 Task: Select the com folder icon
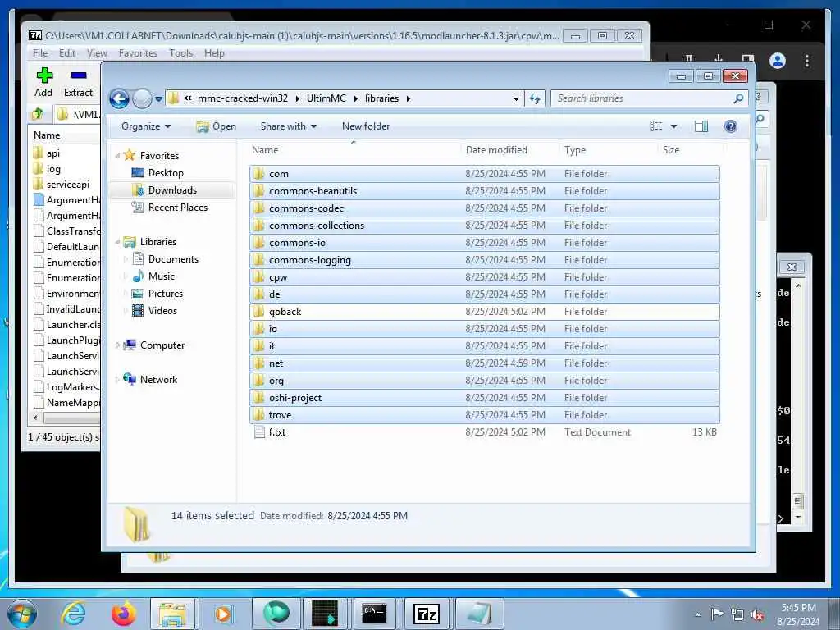tap(259, 174)
